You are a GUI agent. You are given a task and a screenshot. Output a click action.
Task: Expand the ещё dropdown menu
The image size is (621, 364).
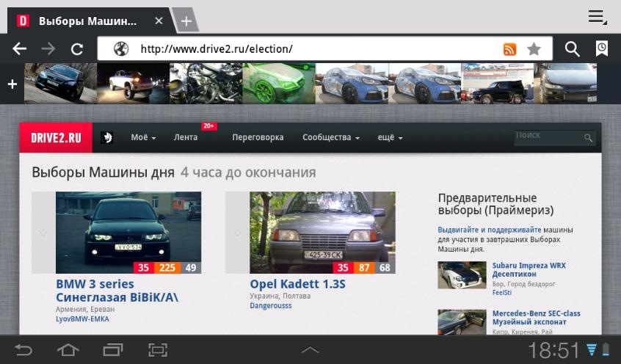[390, 137]
